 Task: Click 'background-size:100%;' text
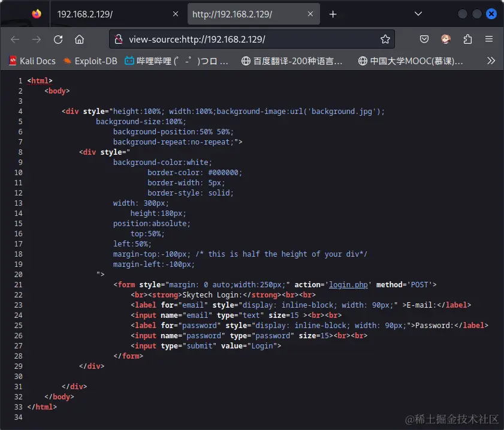pos(141,122)
